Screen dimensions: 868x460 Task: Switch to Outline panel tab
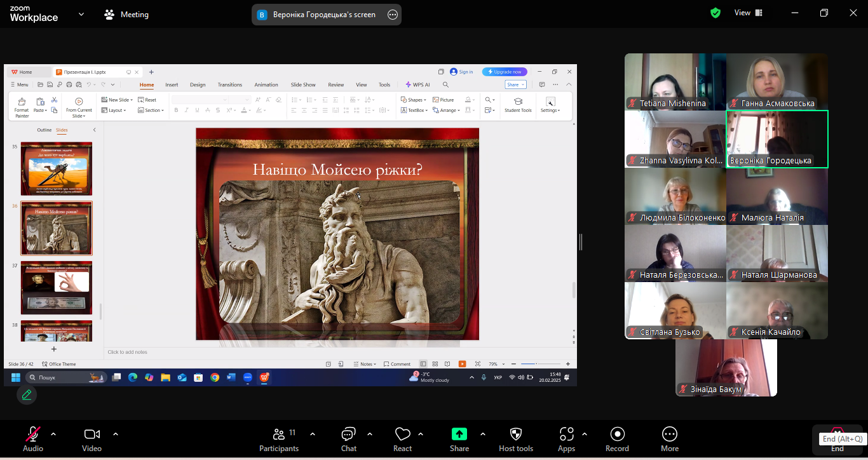44,130
